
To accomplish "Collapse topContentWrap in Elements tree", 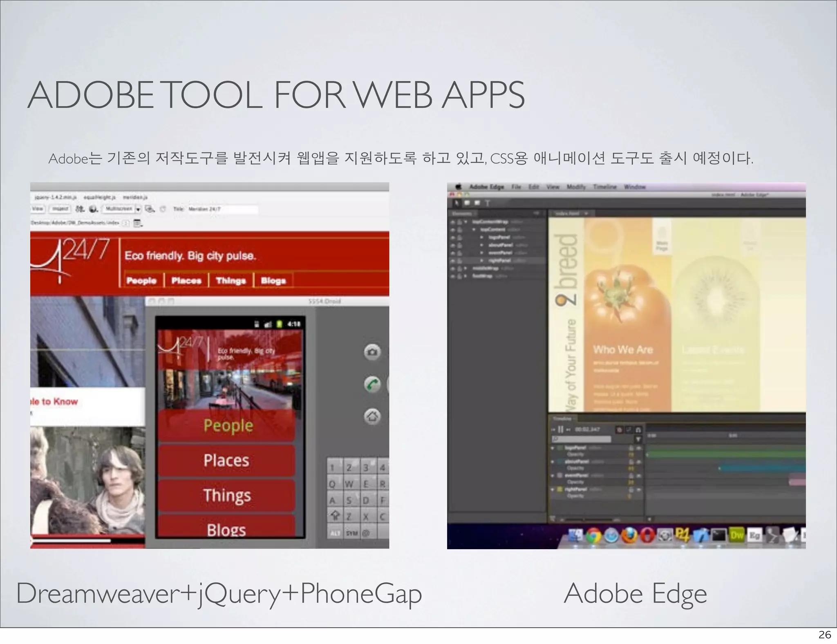I will (x=466, y=222).
